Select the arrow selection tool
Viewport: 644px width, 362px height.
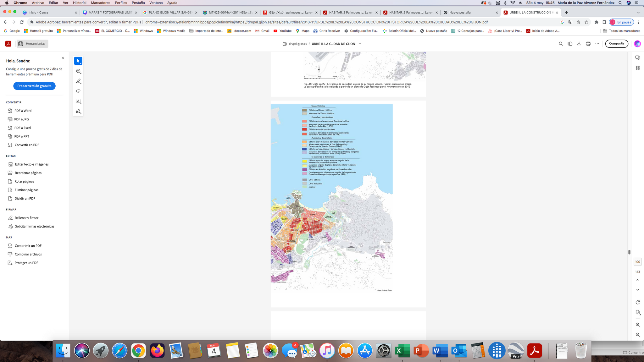(x=78, y=61)
